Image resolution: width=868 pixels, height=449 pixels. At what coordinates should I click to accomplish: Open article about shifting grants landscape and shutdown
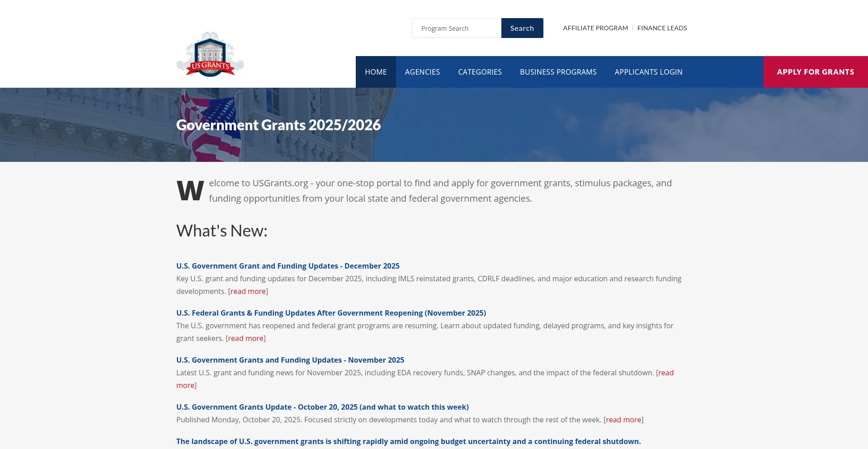pyautogui.click(x=408, y=441)
